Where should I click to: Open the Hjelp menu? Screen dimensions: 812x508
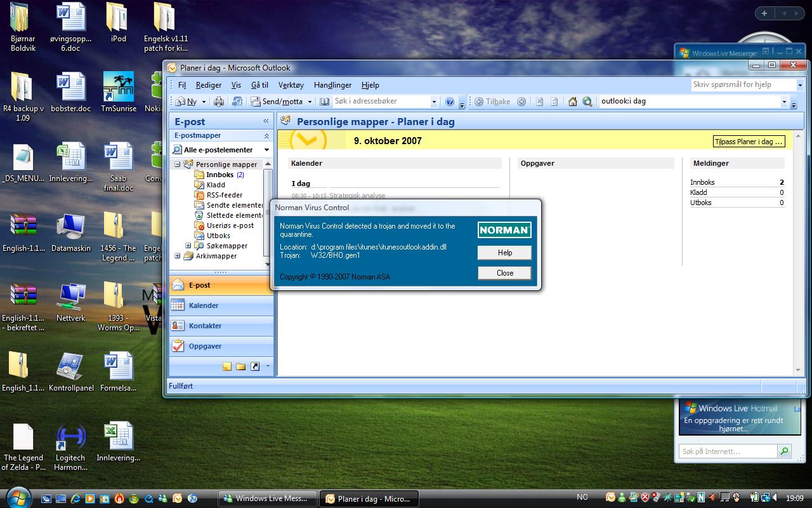tap(370, 85)
